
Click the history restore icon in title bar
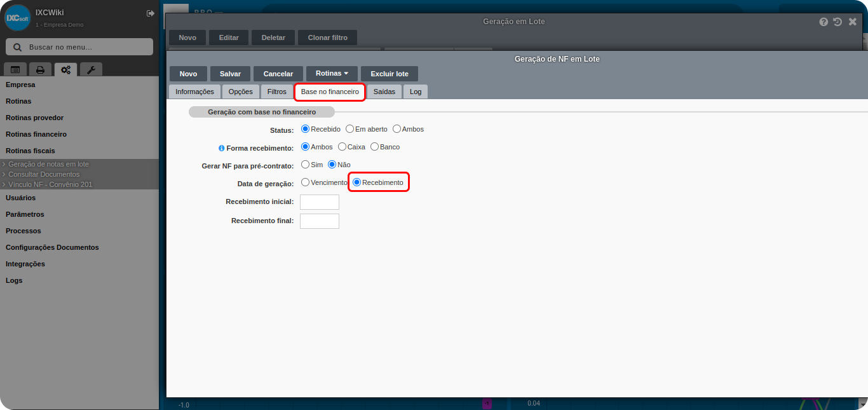[x=837, y=22]
